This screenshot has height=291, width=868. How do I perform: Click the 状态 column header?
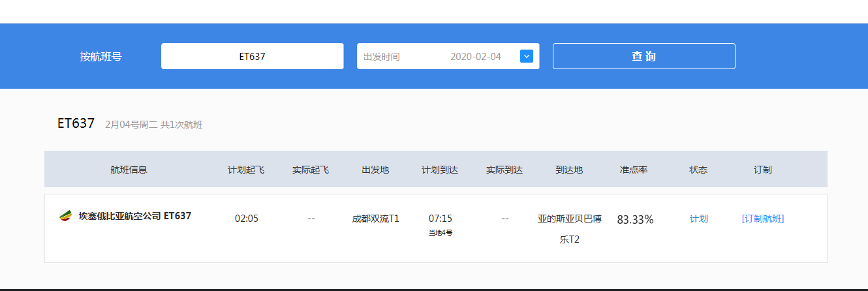tap(698, 170)
